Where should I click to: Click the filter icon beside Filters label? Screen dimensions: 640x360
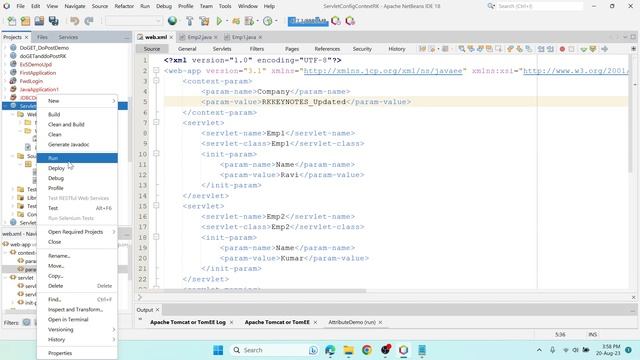pos(27,322)
